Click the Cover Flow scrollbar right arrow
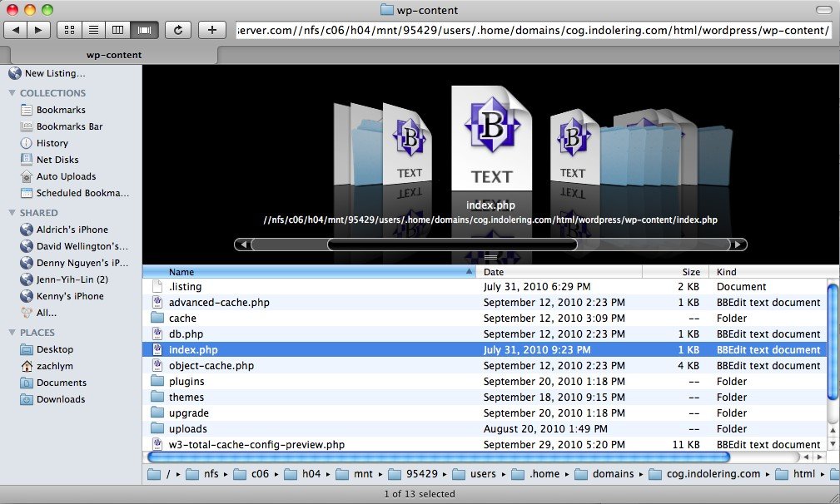 [738, 245]
